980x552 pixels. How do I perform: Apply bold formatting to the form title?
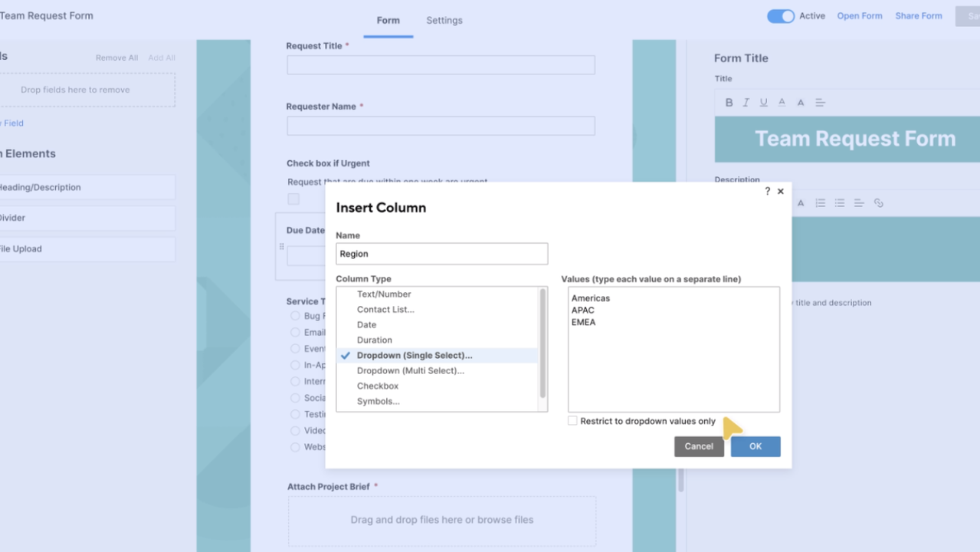729,102
